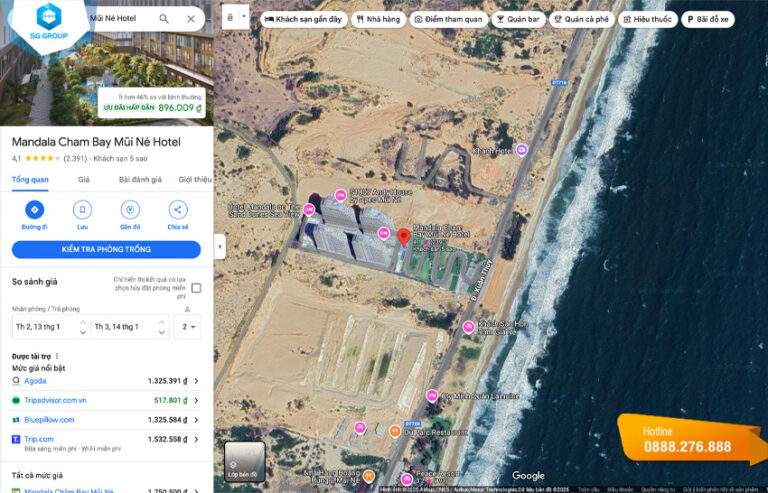Screen dimensions: 768x493
Task: Expand the Agoda price row chevron
Action: coord(196,381)
